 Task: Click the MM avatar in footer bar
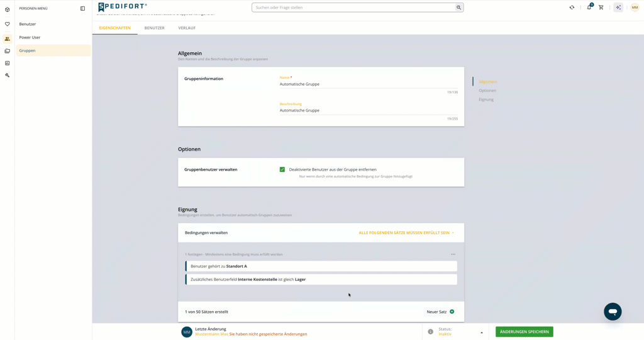coord(187,332)
